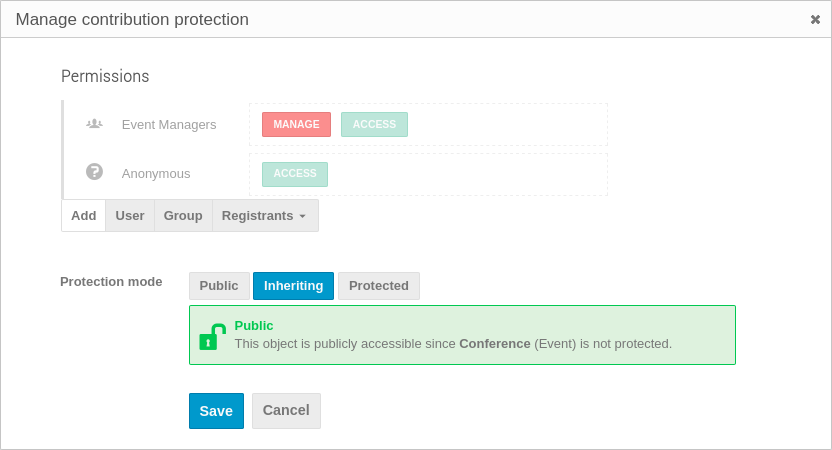Click the Anonymous question mark icon
The image size is (832, 450).
[x=94, y=172]
